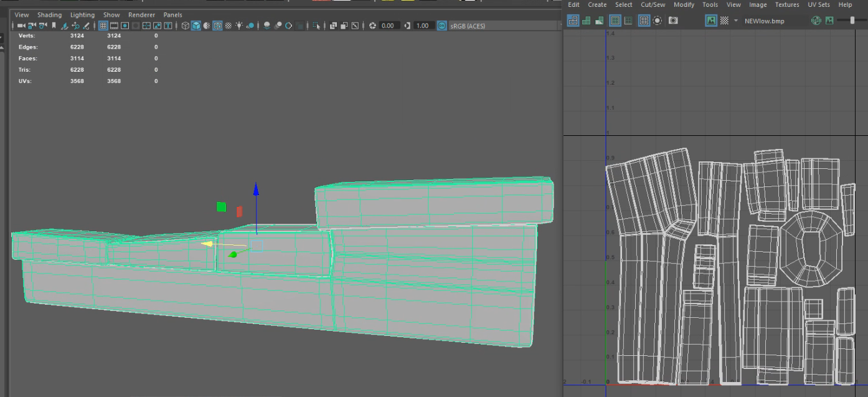The image size is (868, 397).
Task: Enable wireframe display mode cube icon
Action: [x=186, y=26]
